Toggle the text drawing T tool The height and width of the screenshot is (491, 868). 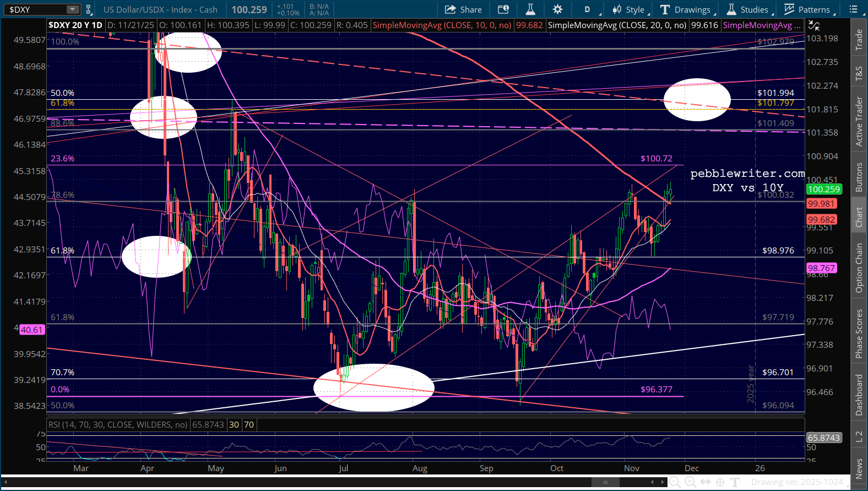click(735, 482)
